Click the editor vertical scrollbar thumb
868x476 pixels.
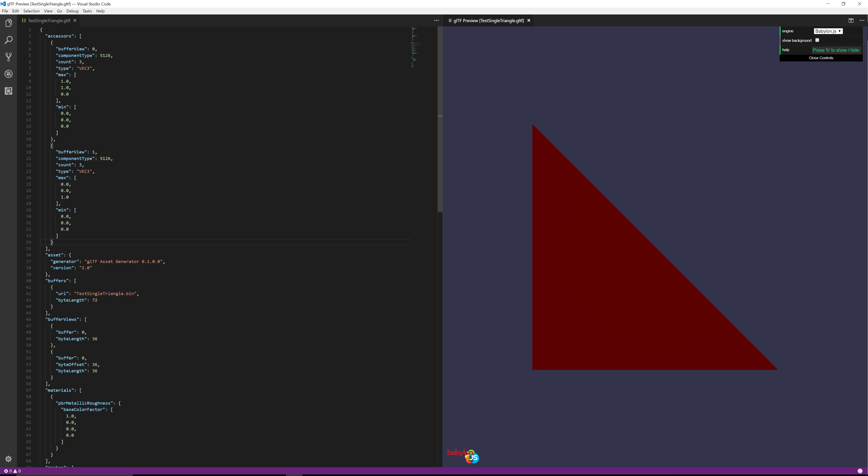440,119
